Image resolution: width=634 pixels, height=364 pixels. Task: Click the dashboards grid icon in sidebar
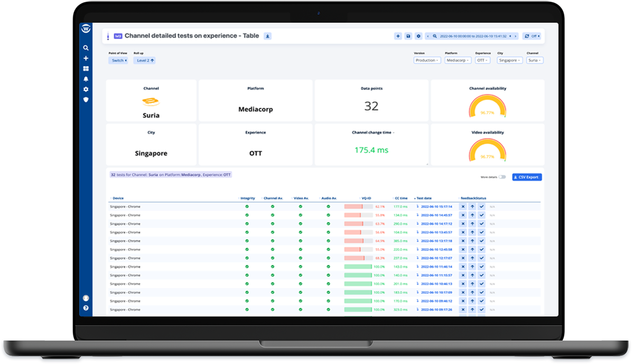86,69
